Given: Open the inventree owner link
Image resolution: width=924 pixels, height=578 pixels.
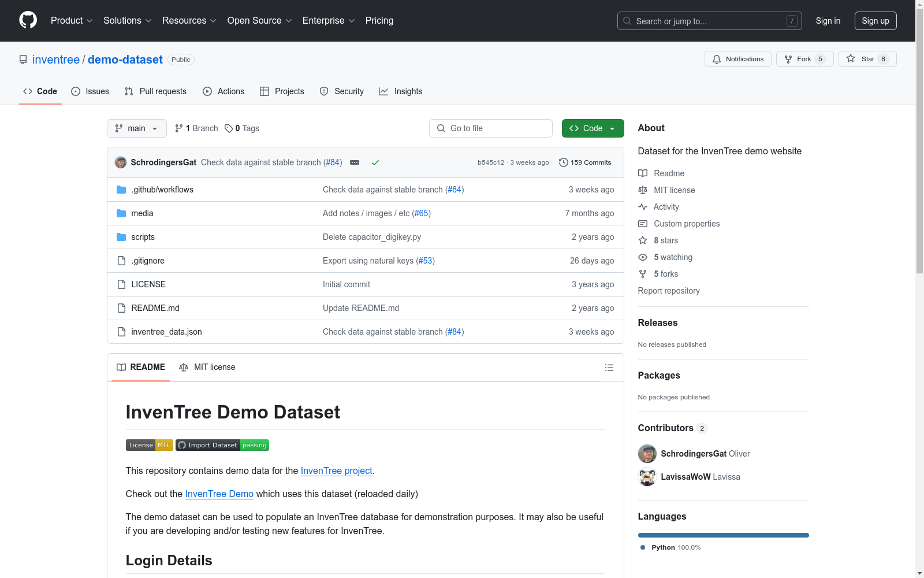Looking at the screenshot, I should coord(56,60).
